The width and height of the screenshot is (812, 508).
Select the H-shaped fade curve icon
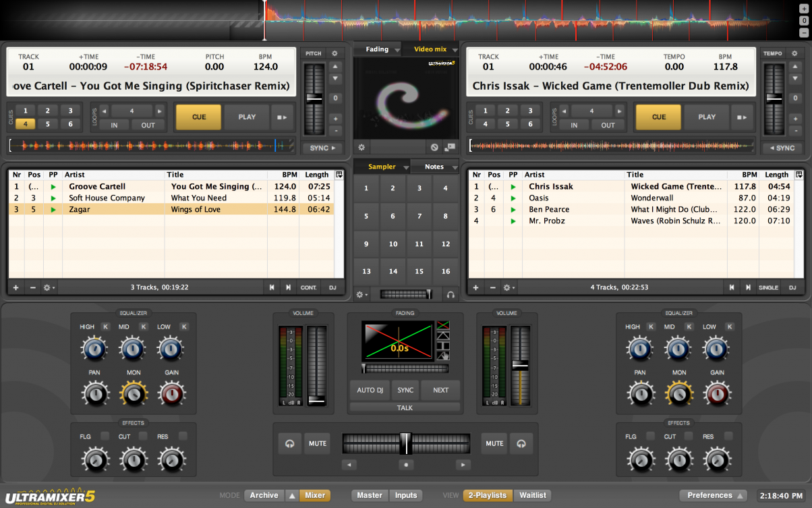[x=443, y=346]
